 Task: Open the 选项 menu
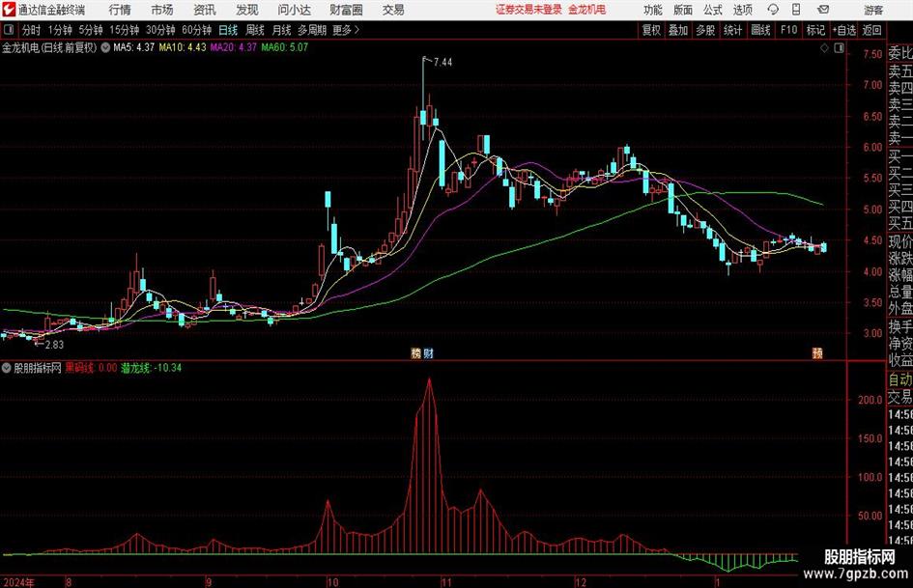742,10
